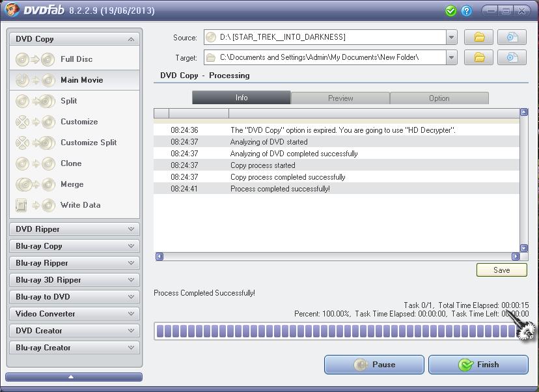Expand the Blu-ray Copy section

(74, 246)
